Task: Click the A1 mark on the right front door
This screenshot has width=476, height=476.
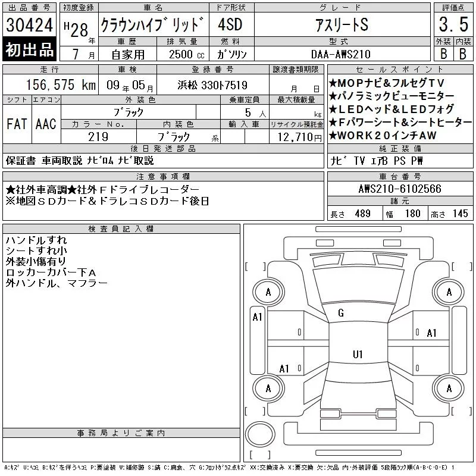Action: pyautogui.click(x=431, y=333)
